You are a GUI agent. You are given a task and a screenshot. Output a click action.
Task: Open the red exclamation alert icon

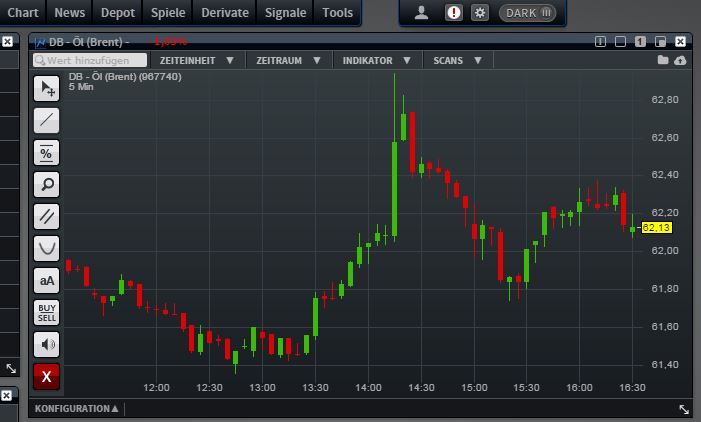(453, 13)
